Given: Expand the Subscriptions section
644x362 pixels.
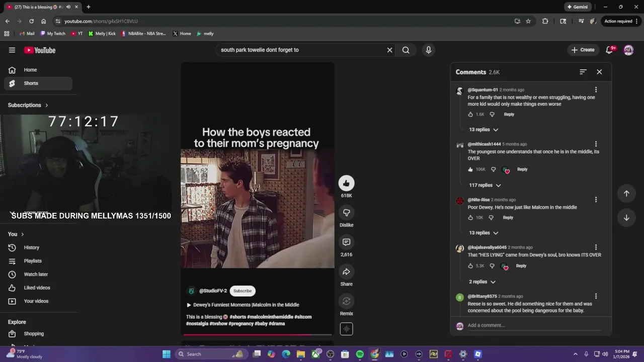Looking at the screenshot, I should click(x=28, y=105).
